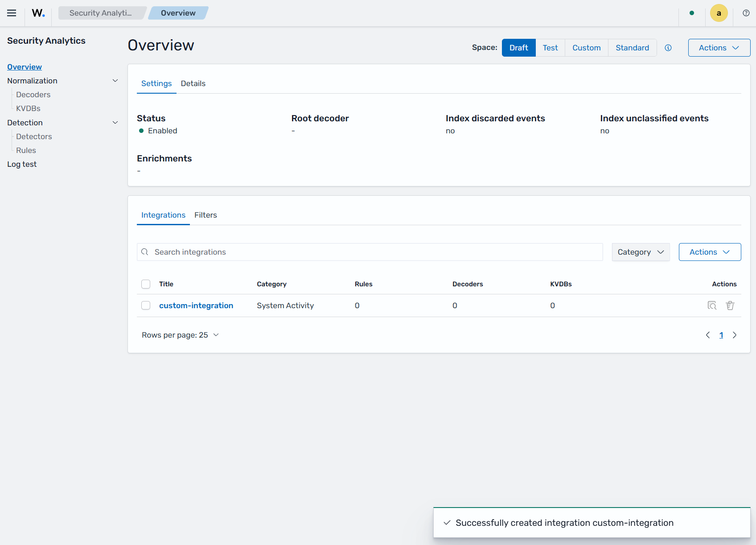Open Rules in the sidebar
The height and width of the screenshot is (545, 756).
point(26,150)
